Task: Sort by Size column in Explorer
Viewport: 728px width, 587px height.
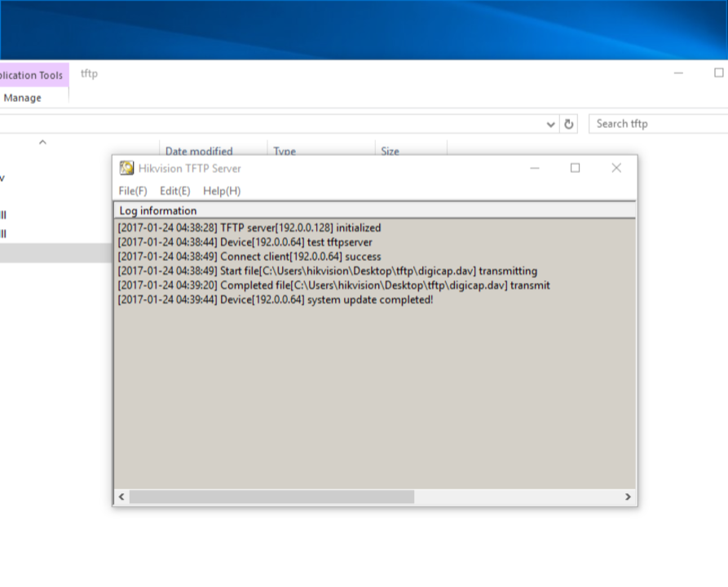Action: click(x=411, y=149)
